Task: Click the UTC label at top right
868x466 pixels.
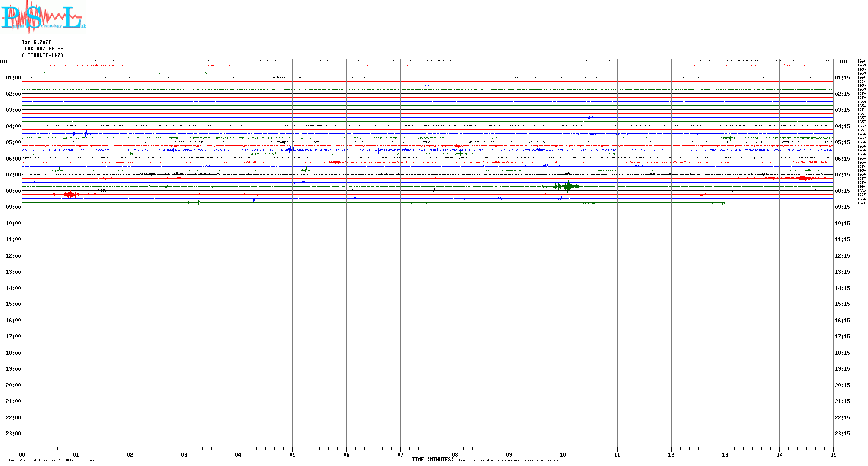Action: click(844, 62)
